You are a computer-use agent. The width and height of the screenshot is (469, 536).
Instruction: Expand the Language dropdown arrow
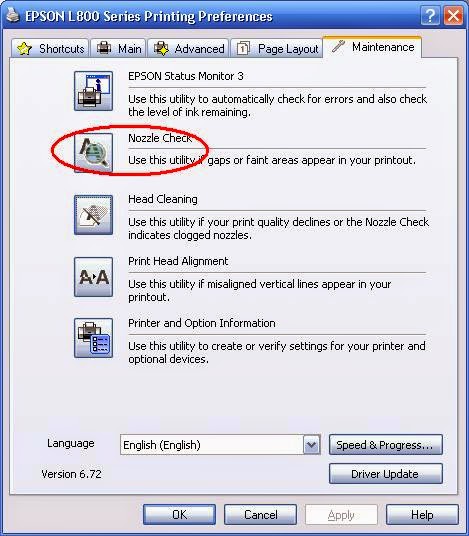click(x=311, y=445)
